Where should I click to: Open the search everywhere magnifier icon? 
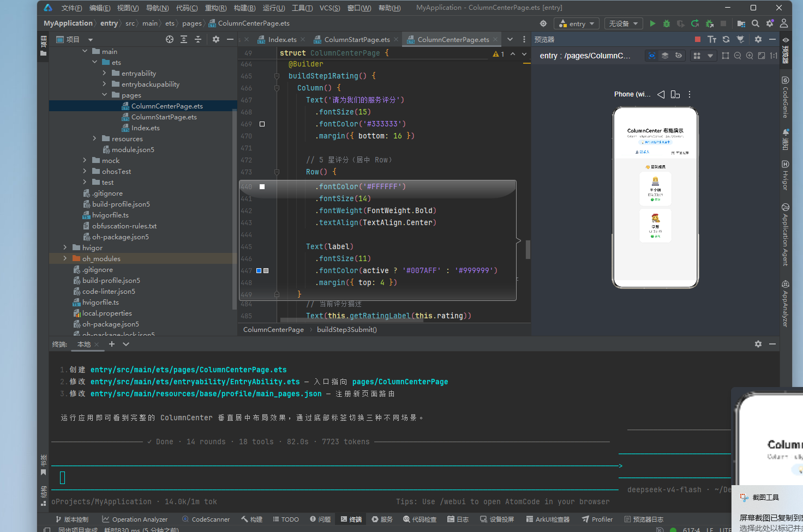coord(756,23)
